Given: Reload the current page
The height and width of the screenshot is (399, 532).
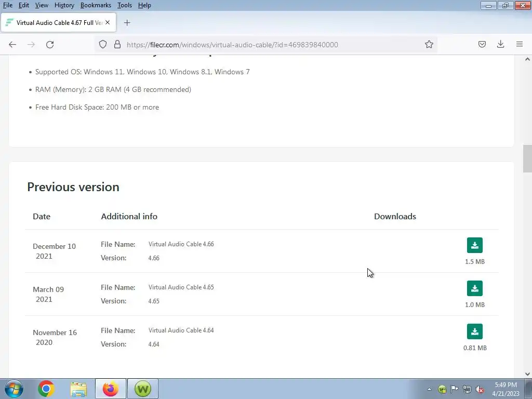Looking at the screenshot, I should pos(50,45).
